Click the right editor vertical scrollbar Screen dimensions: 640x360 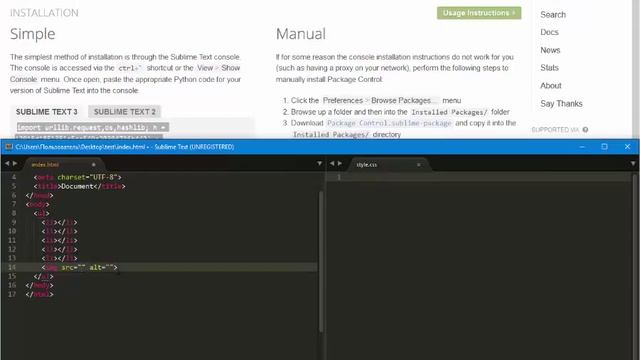635,266
